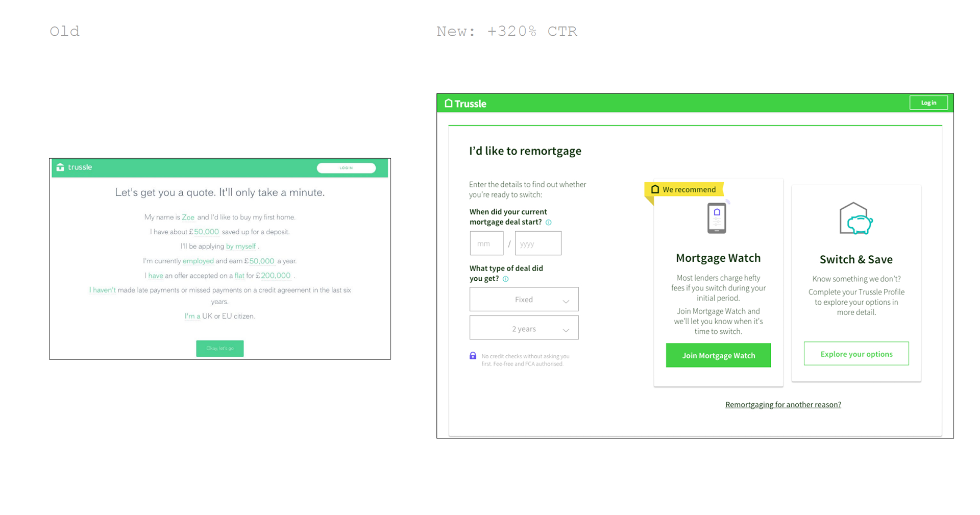Click the Let's get you a quote heading
This screenshot has height=515, width=980.
219,192
